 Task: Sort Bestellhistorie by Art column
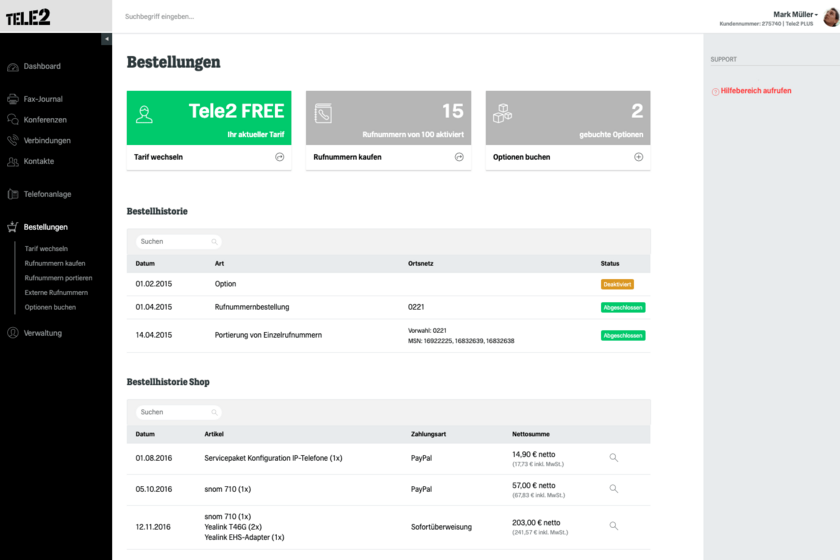219,264
